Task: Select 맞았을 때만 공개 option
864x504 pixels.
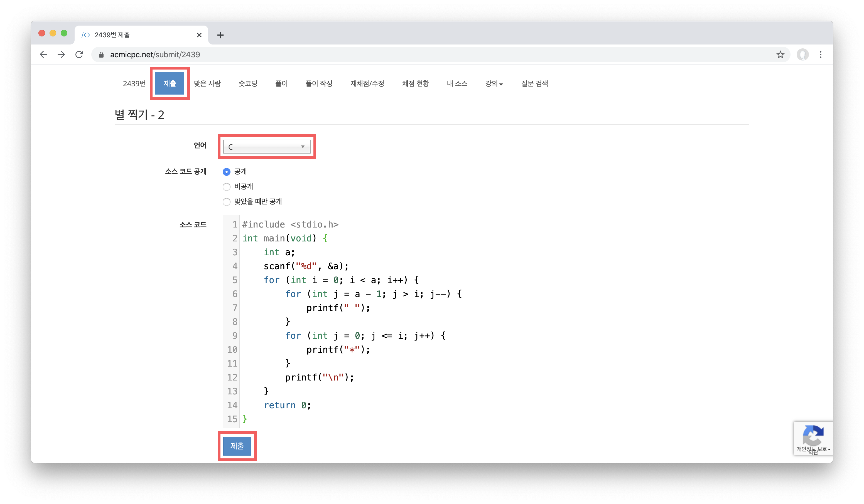Action: click(226, 202)
